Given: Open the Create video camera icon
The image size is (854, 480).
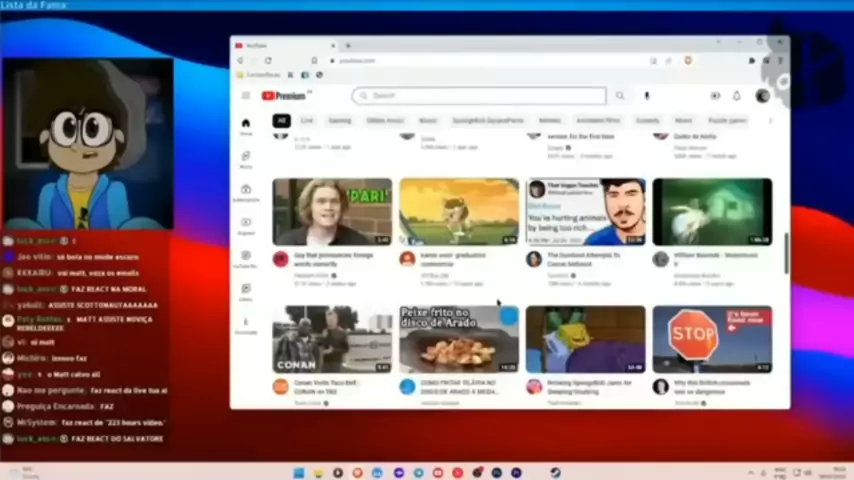Looking at the screenshot, I should 715,96.
